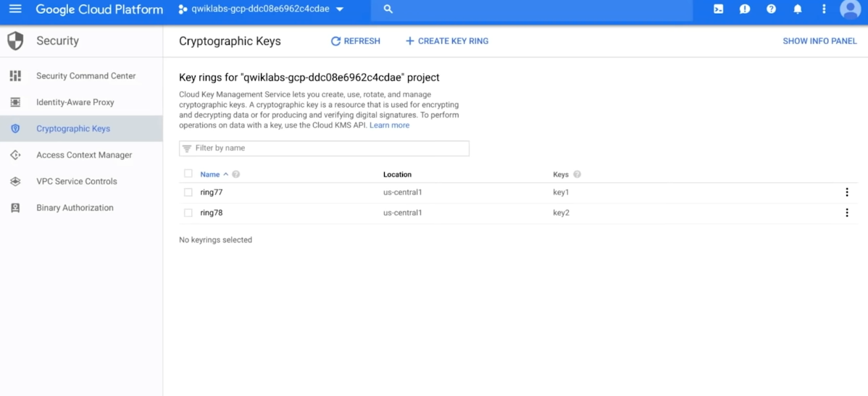Click No keyrings selected text
Screen dimensions: 868x396
click(215, 240)
